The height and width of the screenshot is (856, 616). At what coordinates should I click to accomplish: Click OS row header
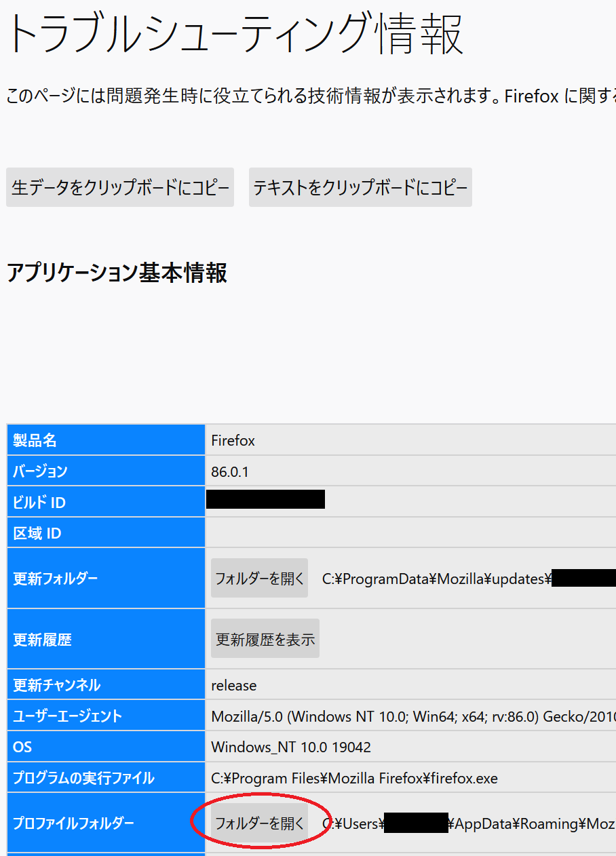106,747
